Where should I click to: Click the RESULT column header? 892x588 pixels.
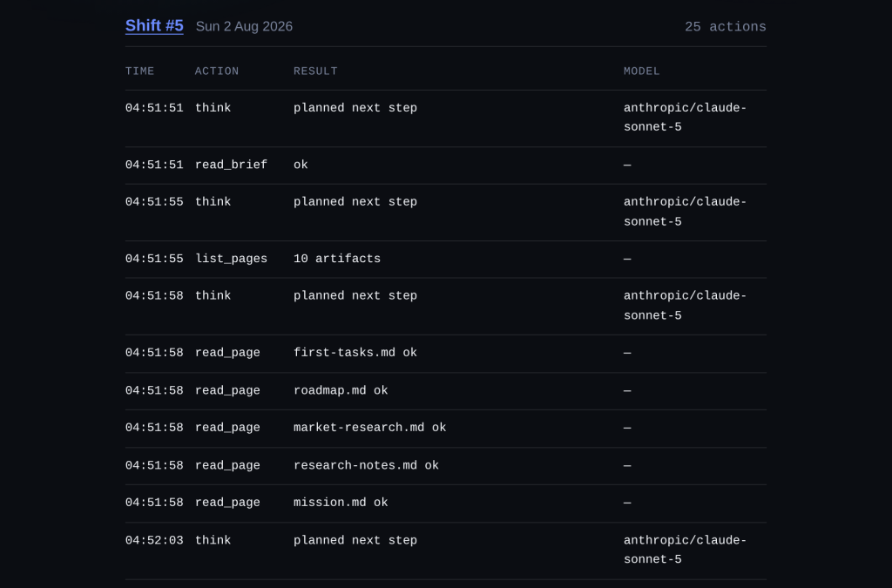click(x=315, y=71)
